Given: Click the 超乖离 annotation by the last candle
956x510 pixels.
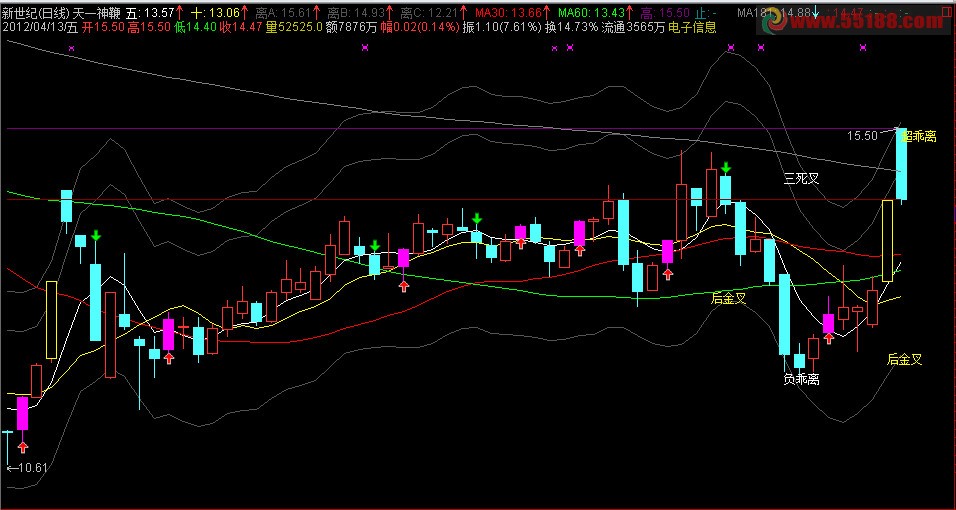Looking at the screenshot, I should point(919,137).
